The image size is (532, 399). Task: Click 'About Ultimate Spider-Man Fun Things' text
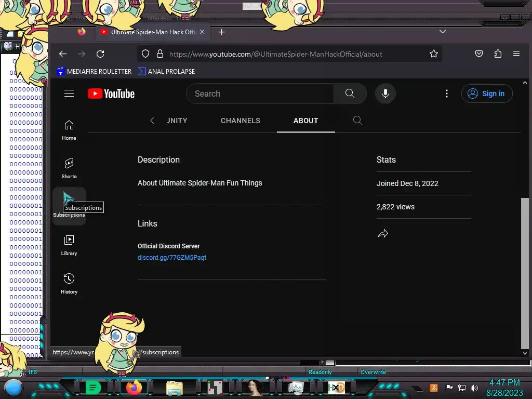pos(199,183)
